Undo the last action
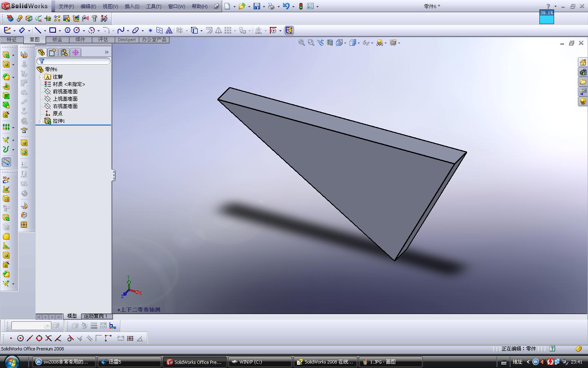This screenshot has height=368, width=588. (x=286, y=6)
